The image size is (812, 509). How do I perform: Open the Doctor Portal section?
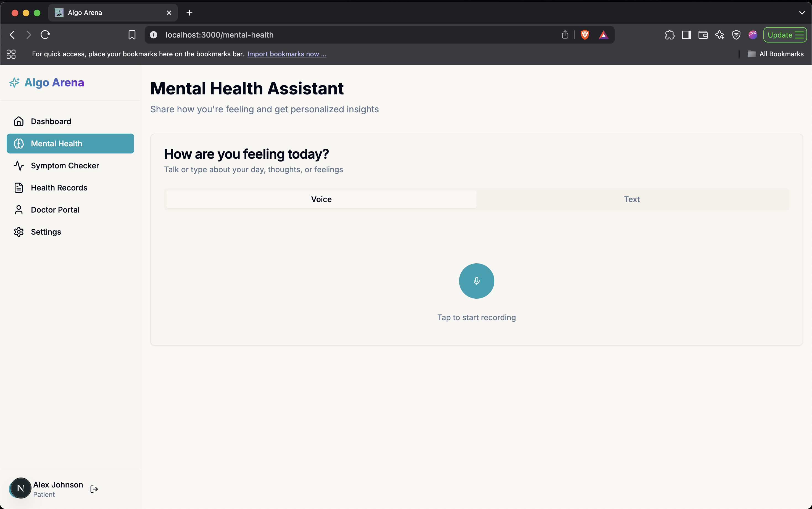(55, 210)
